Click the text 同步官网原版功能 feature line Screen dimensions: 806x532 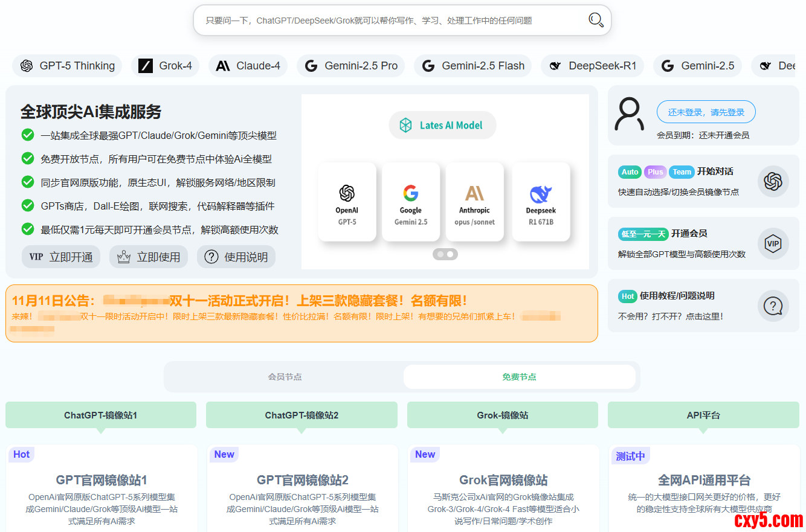point(158,182)
